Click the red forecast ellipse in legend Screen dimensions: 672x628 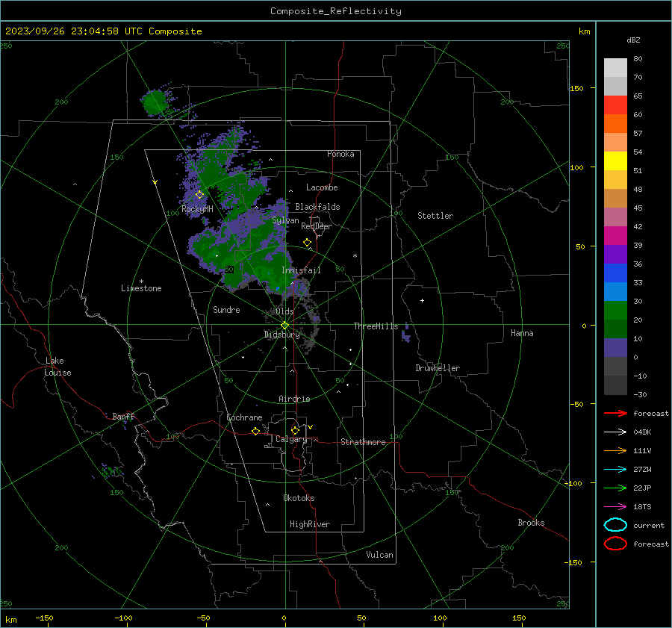pos(615,544)
